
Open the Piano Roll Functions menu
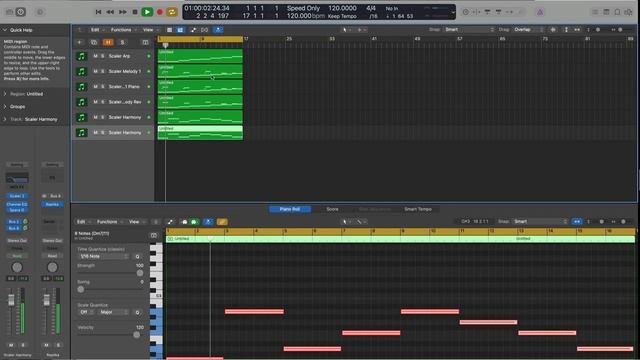pos(109,222)
